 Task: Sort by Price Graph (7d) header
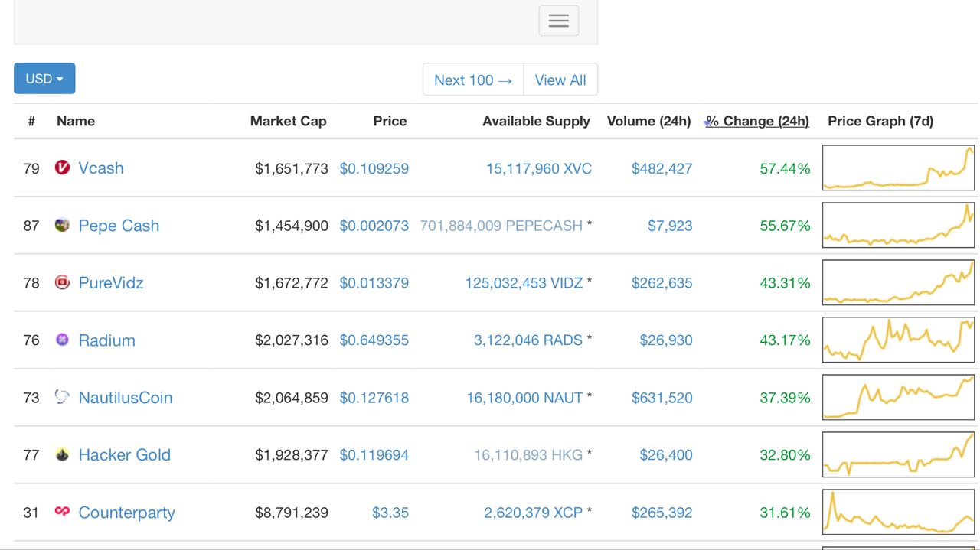(880, 121)
